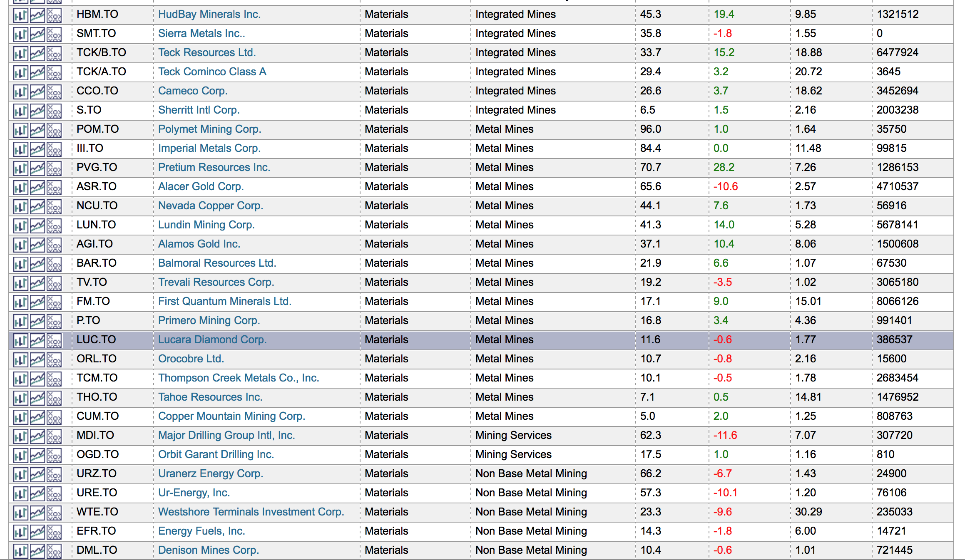Open the HudBay Minerals Inc. link
Viewport: 965px width, 560px height.
click(x=209, y=15)
